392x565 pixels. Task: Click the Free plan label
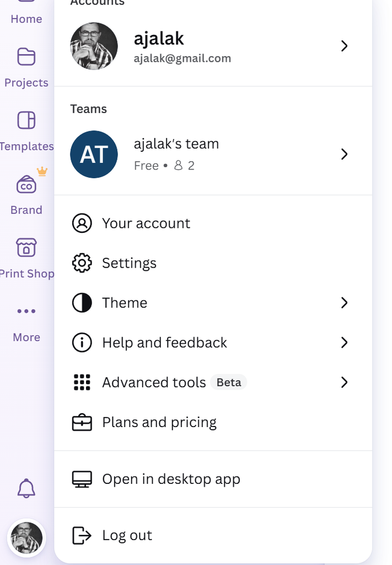click(146, 166)
